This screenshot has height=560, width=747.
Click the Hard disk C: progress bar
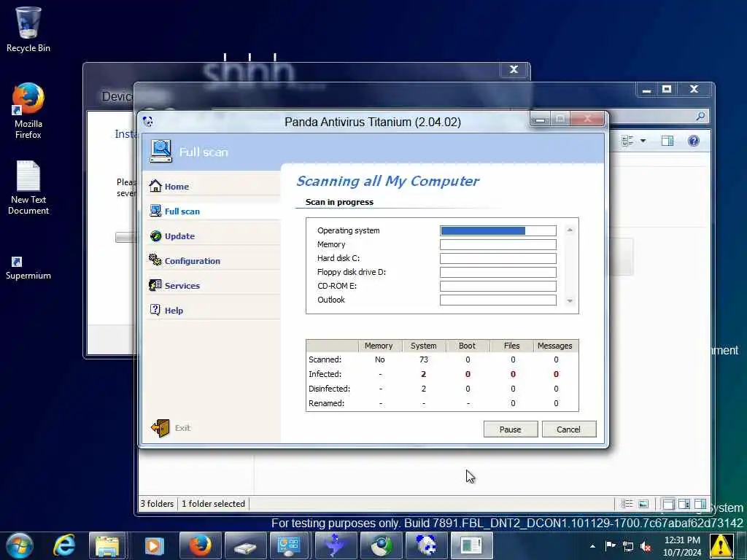pyautogui.click(x=498, y=258)
